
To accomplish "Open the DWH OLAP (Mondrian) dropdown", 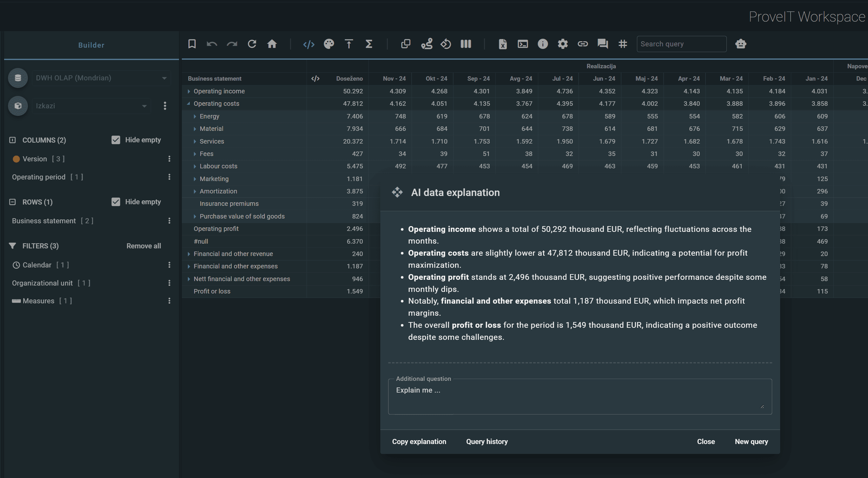I will [x=101, y=78].
